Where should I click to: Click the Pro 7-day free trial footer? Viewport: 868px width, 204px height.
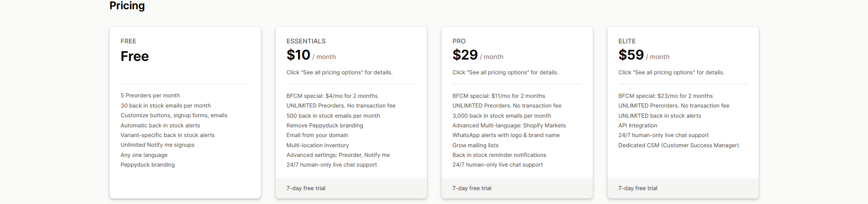(x=472, y=188)
